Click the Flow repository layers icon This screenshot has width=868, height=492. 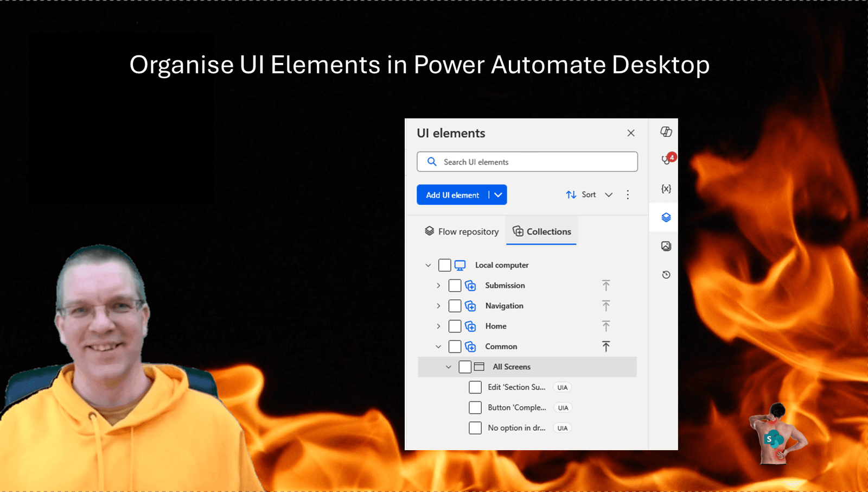coord(429,231)
